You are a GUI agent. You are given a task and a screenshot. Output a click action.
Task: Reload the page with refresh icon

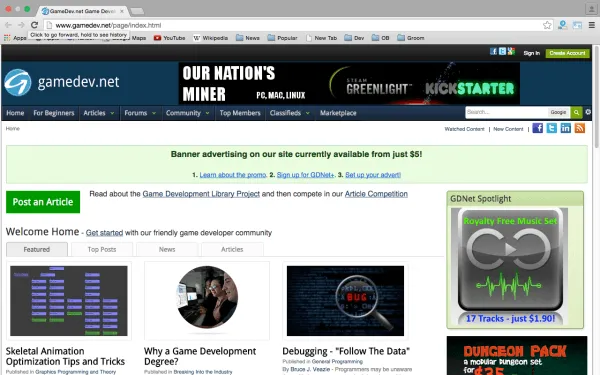(34, 25)
